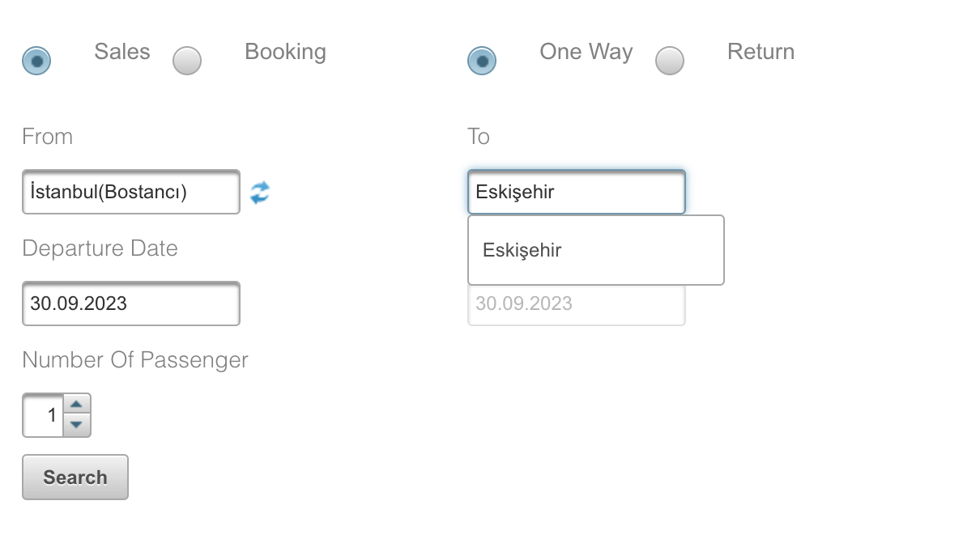Swap the From and To stations
This screenshot has width=980, height=539.
pos(259,193)
